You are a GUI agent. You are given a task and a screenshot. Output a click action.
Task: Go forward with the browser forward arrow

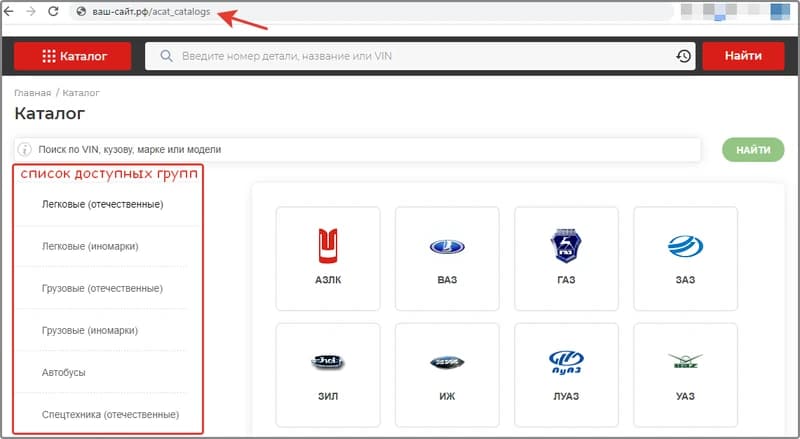(x=31, y=11)
